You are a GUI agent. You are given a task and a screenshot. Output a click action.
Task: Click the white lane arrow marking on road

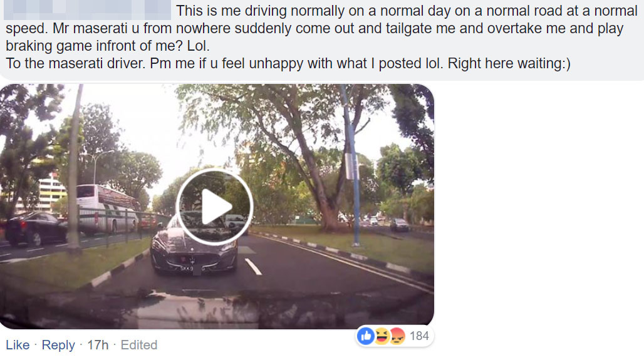253,267
